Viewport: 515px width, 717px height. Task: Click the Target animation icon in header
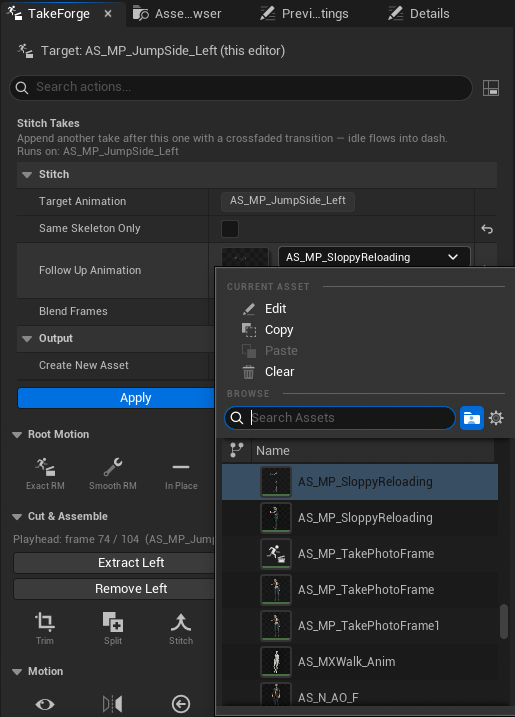pyautogui.click(x=25, y=51)
